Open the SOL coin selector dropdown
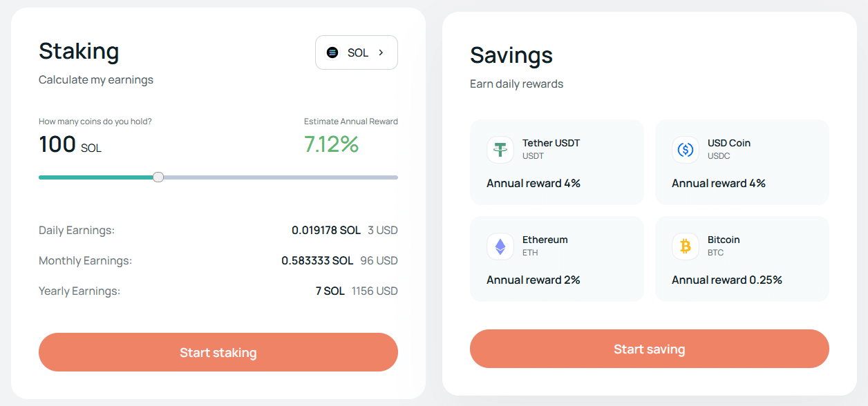The height and width of the screenshot is (406, 868). [x=356, y=52]
